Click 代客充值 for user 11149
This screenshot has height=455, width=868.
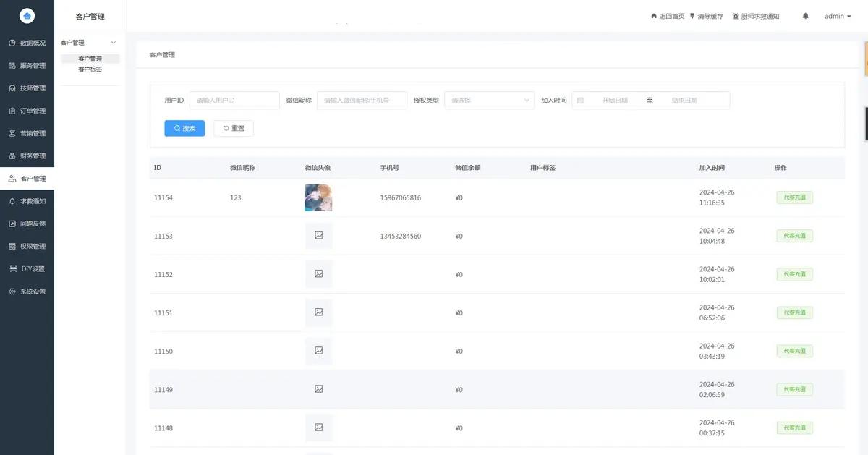[x=794, y=389]
